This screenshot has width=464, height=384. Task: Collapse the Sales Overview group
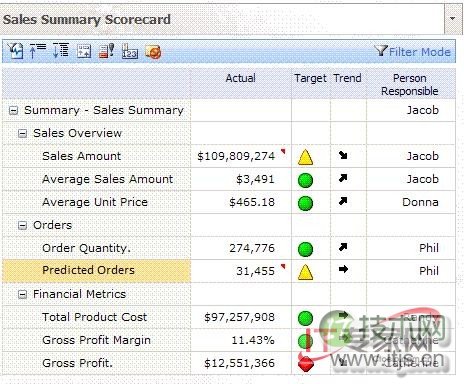pyautogui.click(x=22, y=134)
